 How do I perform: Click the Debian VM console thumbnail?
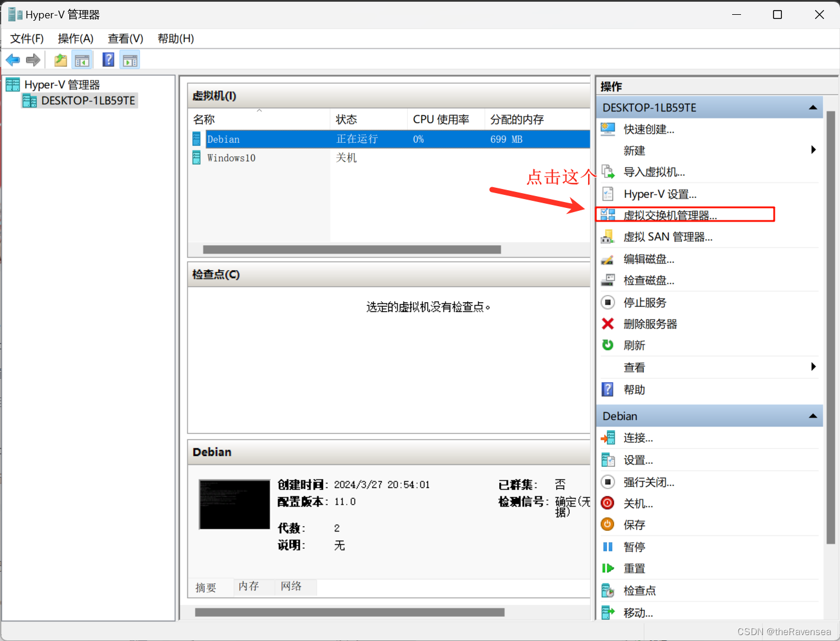click(x=234, y=504)
